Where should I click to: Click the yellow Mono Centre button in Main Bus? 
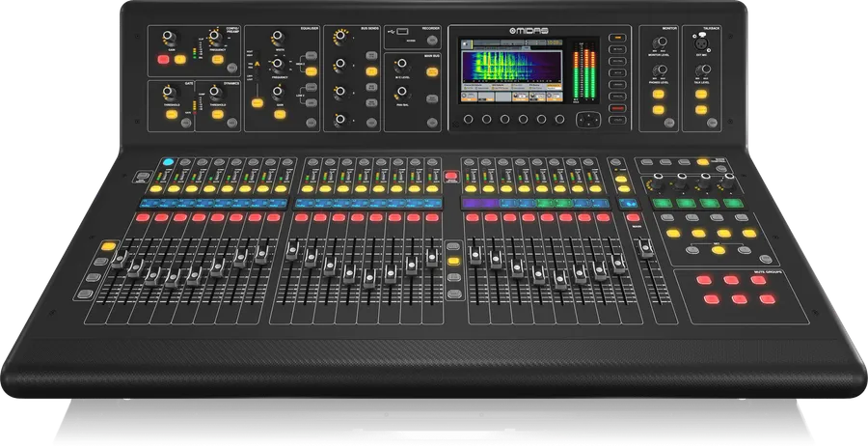432,71
